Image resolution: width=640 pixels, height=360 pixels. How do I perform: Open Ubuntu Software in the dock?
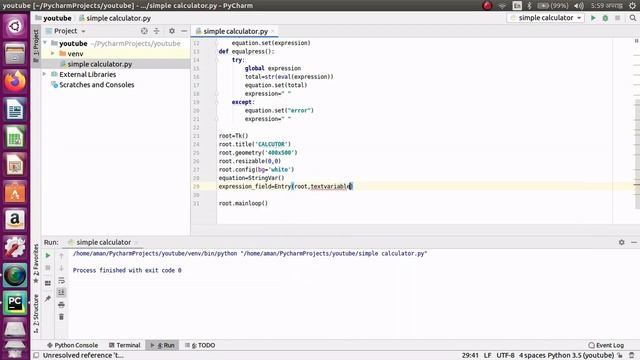15,192
